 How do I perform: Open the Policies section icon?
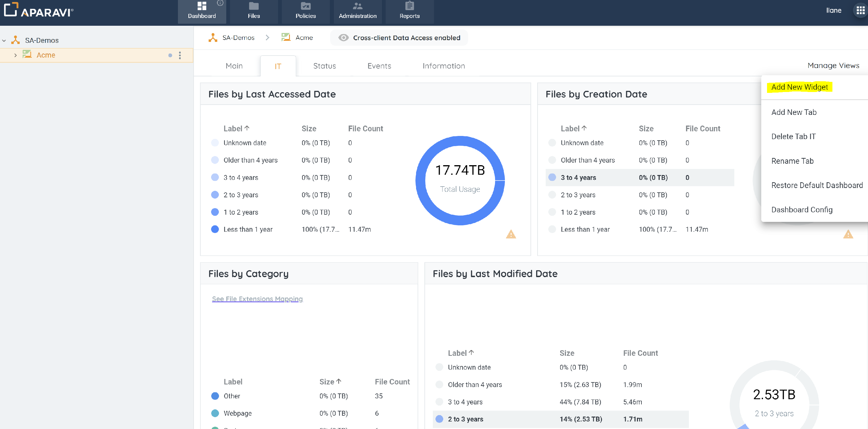tap(305, 6)
